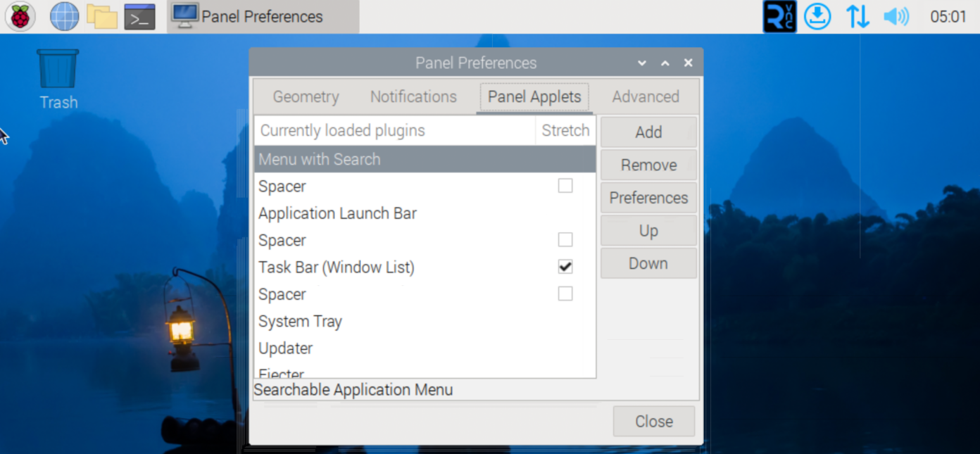The image size is (980, 454).
Task: Open the network arrows tray icon
Action: pos(857,16)
